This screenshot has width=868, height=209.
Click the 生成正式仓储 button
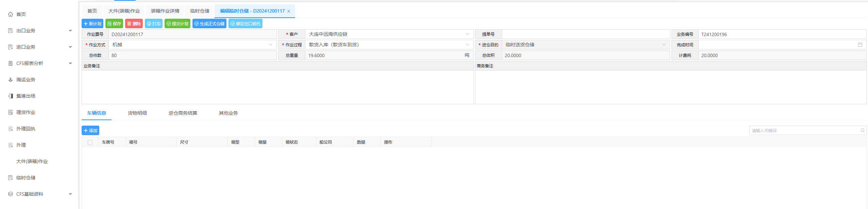click(209, 23)
